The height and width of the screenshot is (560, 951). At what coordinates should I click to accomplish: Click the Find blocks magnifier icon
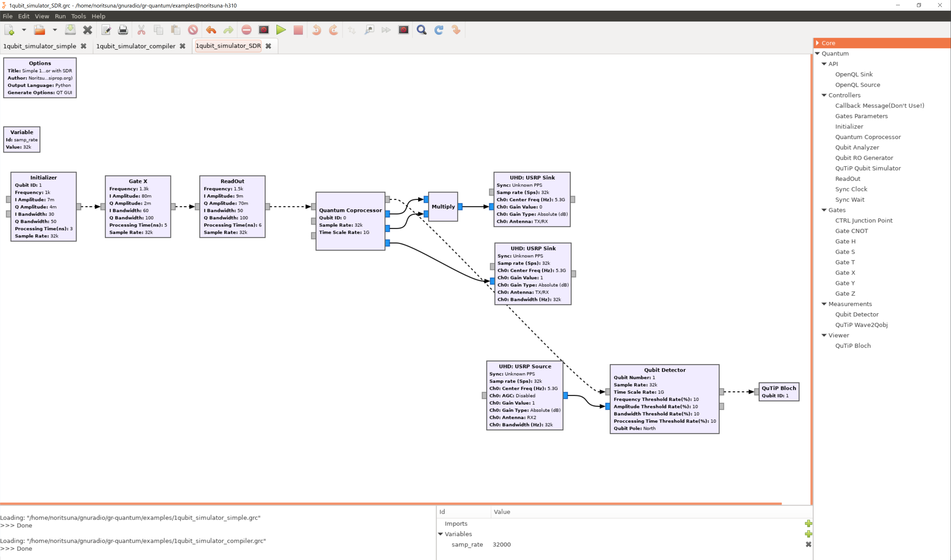point(421,30)
